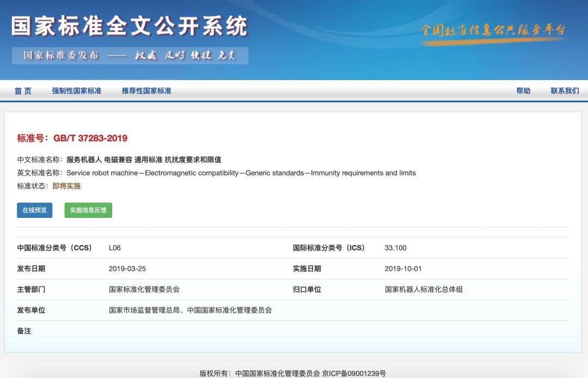
Task: Click 联系我们 in the top navigation
Action: pos(565,91)
